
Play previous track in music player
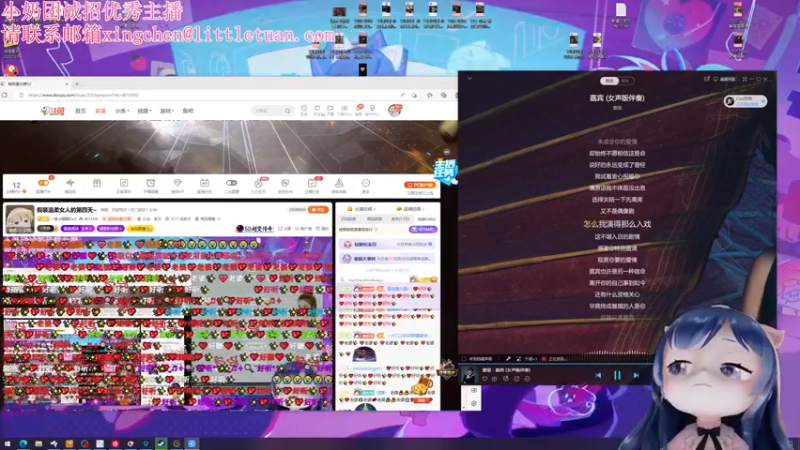[598, 376]
